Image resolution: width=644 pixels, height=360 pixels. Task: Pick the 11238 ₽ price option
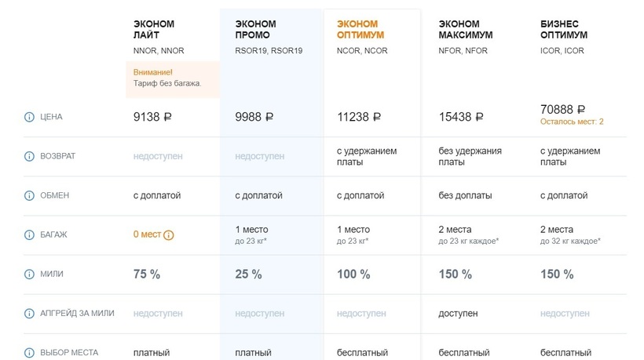click(359, 117)
